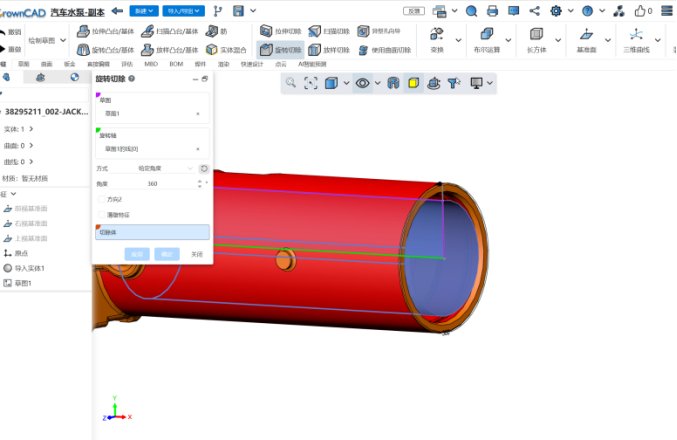Switch to the BOM tab
The image size is (677, 440).
(176, 64)
